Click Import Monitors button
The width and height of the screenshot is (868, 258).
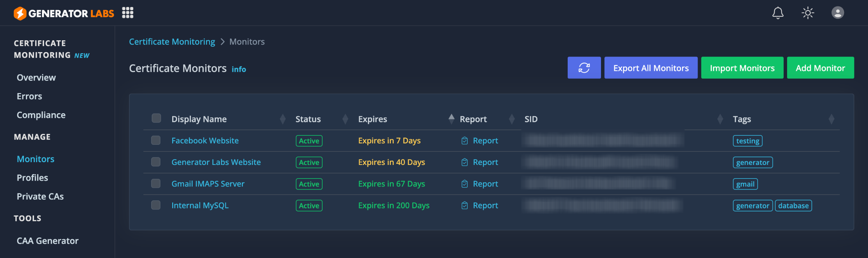(x=742, y=68)
